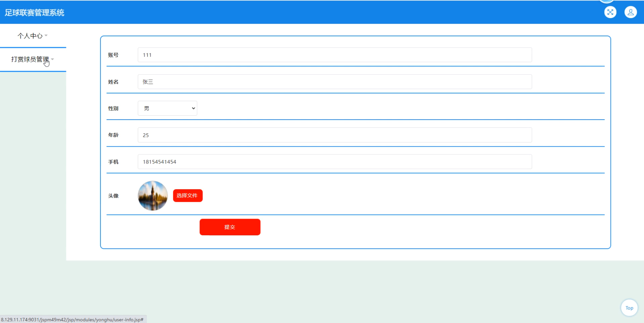
Task: Click the 个人中心 dropdown arrow
Action: (46, 36)
